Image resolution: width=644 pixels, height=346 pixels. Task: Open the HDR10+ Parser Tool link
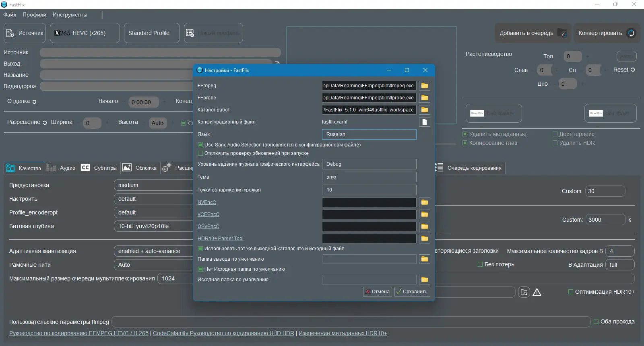coord(221,239)
